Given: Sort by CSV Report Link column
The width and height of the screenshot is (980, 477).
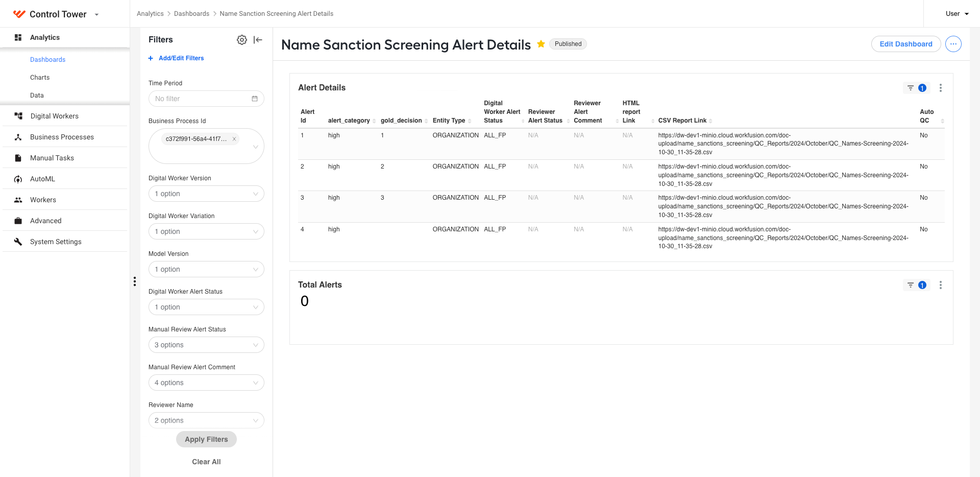Looking at the screenshot, I should [710, 121].
